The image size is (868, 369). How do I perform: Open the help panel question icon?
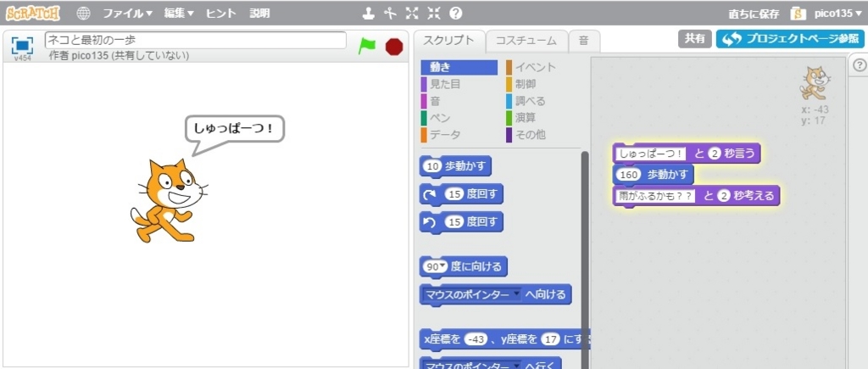[860, 65]
